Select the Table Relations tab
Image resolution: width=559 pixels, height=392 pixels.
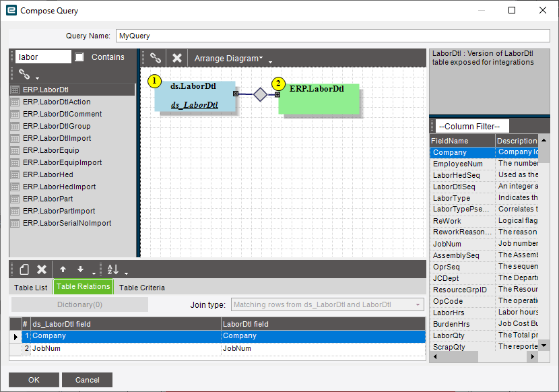(x=84, y=286)
